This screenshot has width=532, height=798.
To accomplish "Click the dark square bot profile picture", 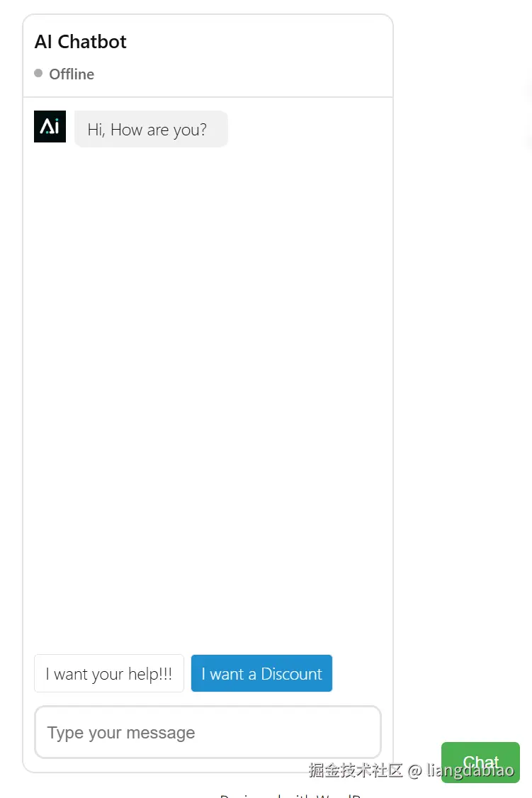I will click(x=50, y=126).
